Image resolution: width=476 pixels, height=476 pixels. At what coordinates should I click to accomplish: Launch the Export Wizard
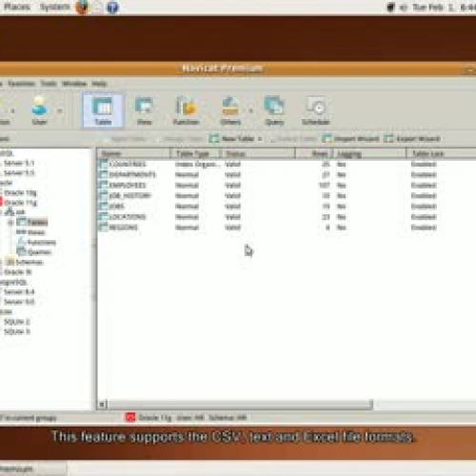[x=412, y=139]
